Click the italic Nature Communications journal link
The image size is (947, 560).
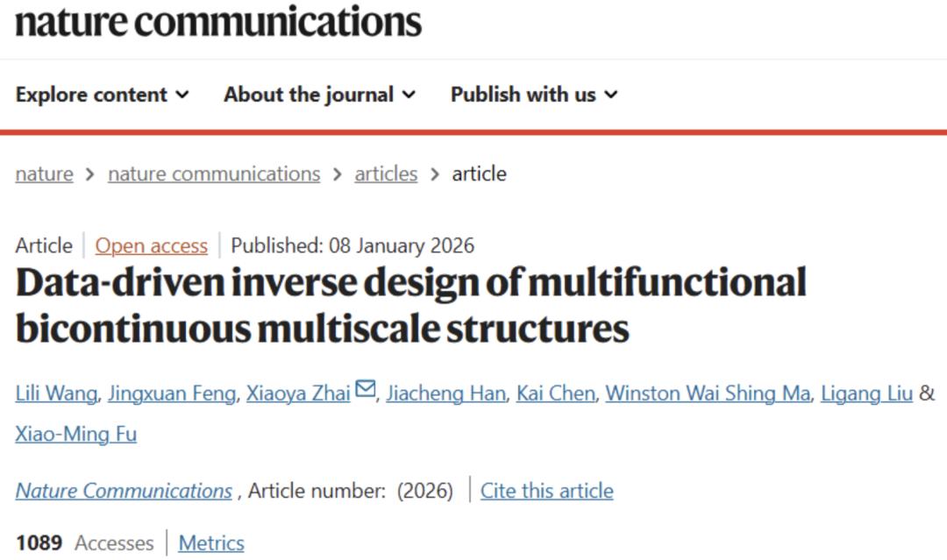tap(124, 491)
